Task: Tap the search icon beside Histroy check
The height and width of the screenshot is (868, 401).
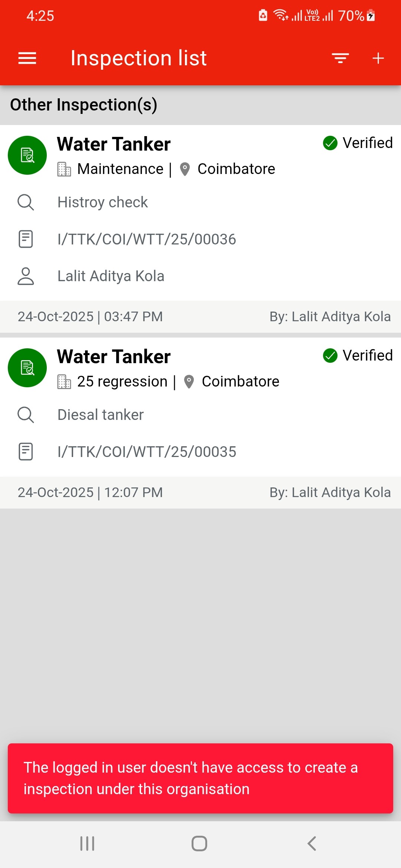Action: (26, 202)
